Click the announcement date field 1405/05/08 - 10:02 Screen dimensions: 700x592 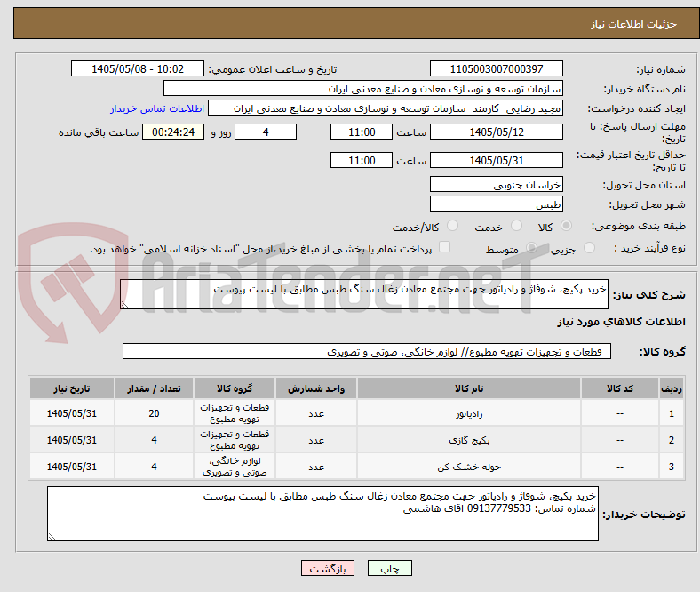click(138, 68)
